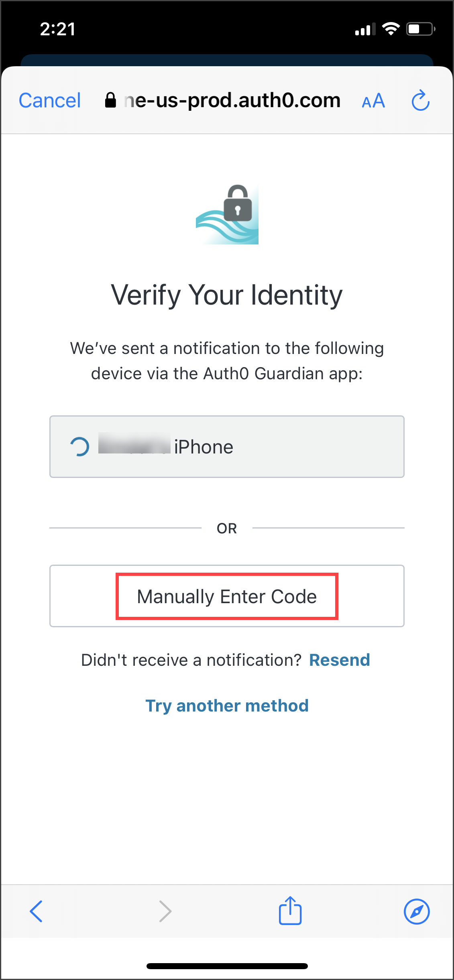The image size is (454, 980).
Task: Click the lock and waves logo image
Action: click(x=228, y=214)
